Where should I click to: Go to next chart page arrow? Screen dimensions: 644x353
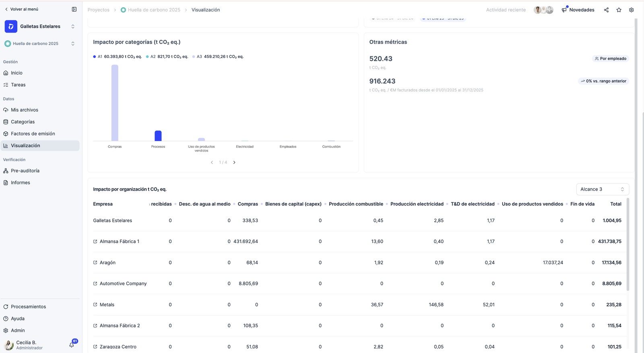234,162
